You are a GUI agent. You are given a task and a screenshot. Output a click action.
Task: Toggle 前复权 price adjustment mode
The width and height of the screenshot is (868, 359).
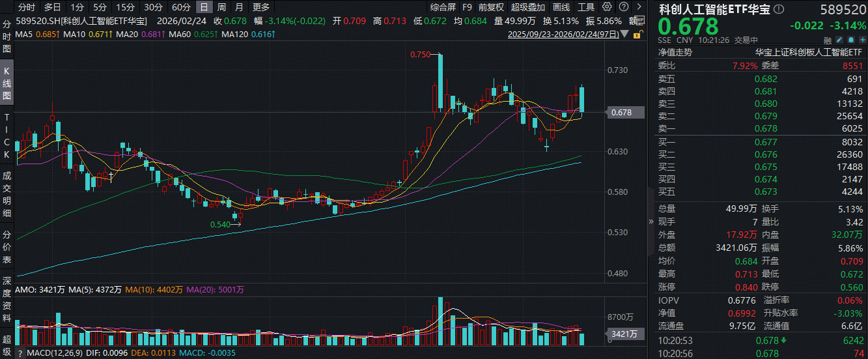tap(491, 7)
